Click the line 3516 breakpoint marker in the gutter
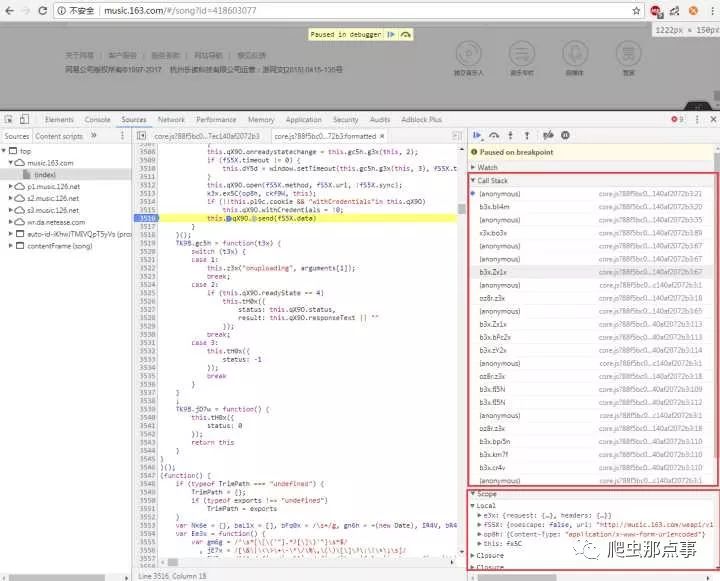The height and width of the screenshot is (581, 720). click(x=146, y=219)
